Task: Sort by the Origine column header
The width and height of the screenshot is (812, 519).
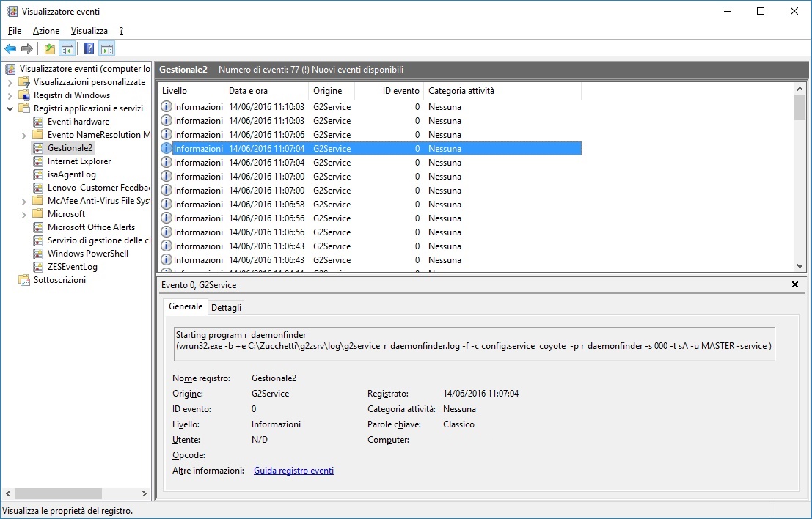Action: point(332,91)
